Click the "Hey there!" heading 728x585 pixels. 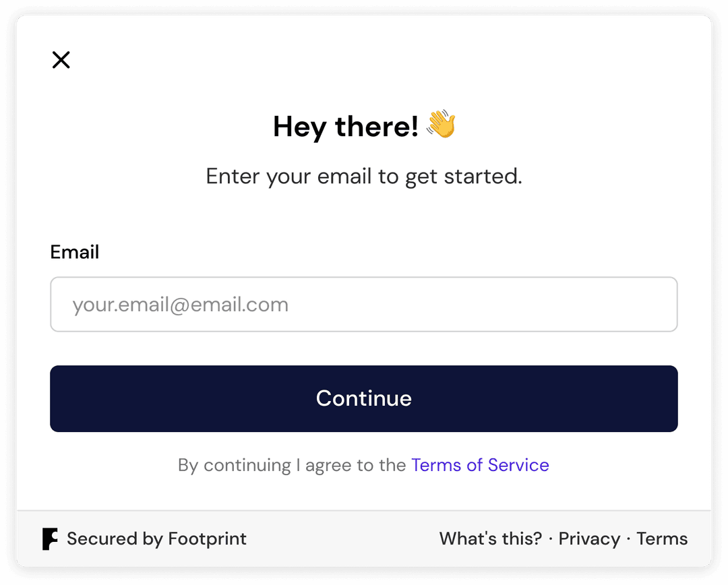[x=345, y=126]
